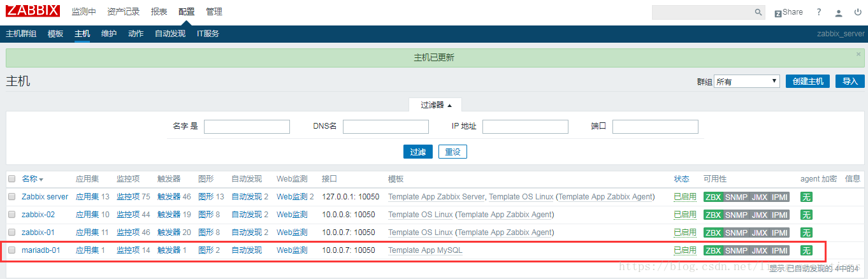Switch to 自动发现 submenu tab
Screen dimensions: 868x279
coord(170,34)
